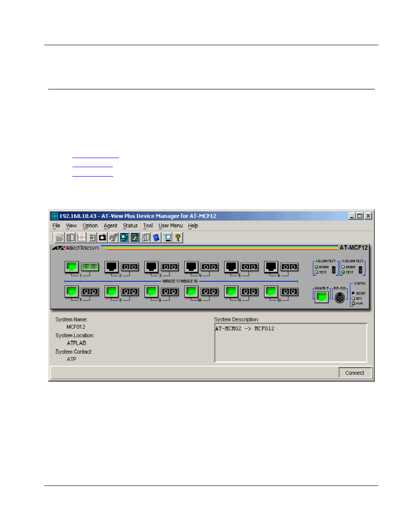Click NORM LED in 1-6 link test

[316, 267]
